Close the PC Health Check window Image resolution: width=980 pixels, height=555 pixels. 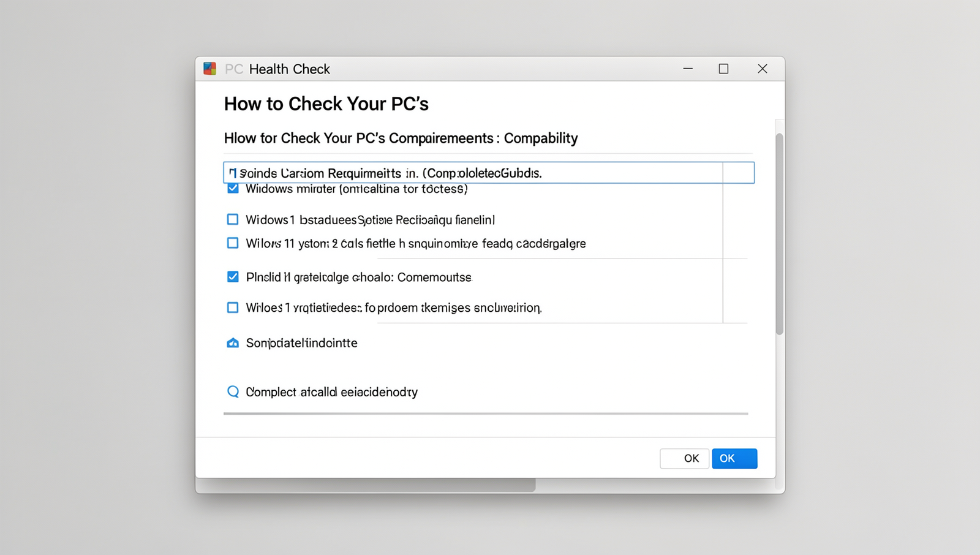[763, 69]
